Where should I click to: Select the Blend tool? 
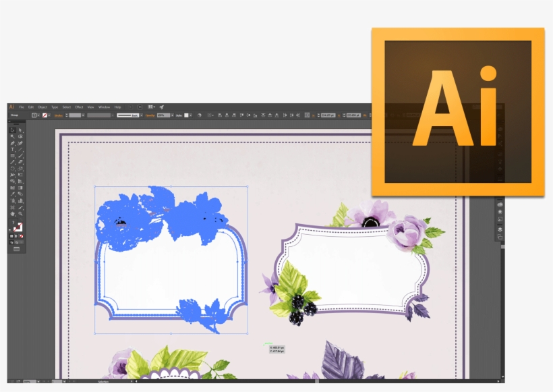coord(20,194)
